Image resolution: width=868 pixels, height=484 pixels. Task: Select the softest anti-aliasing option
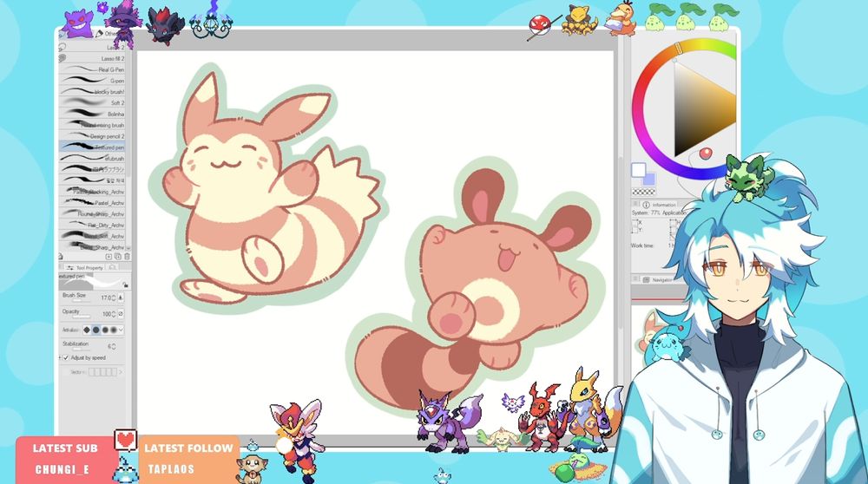point(114,330)
